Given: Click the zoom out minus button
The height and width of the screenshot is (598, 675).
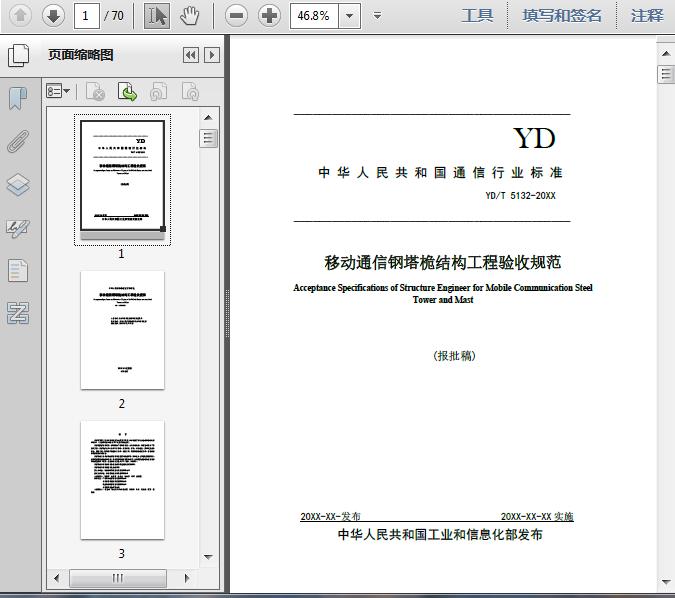Looking at the screenshot, I should click(236, 15).
